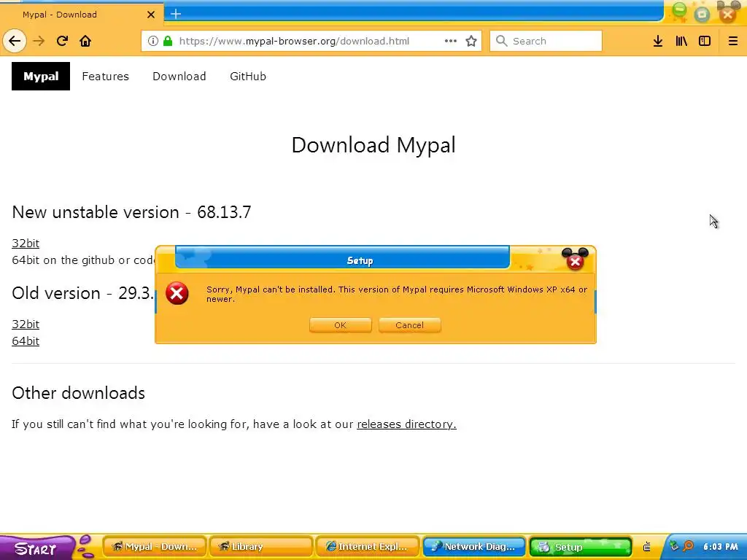Viewport: 747px width, 560px height.
Task: Close the browser window red button
Action: coord(727,15)
